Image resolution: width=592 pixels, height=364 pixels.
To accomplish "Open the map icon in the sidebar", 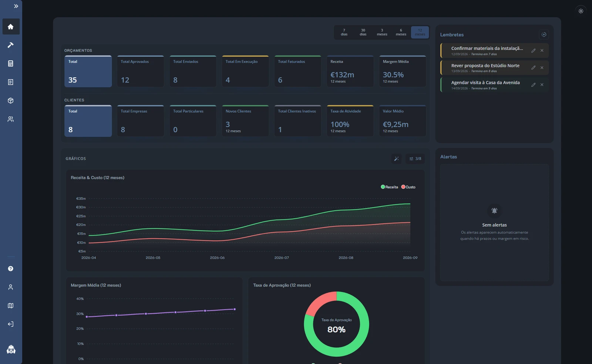I will click(11, 306).
